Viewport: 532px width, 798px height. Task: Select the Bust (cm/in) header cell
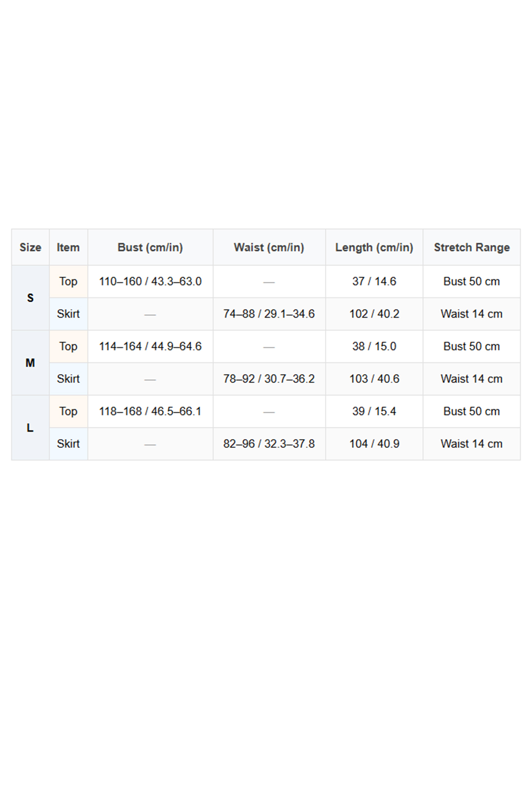[150, 247]
